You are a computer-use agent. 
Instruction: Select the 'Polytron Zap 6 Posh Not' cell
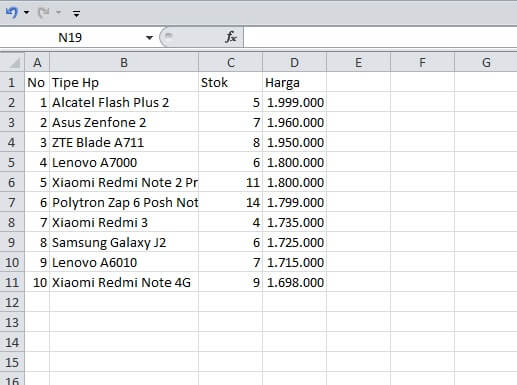pos(124,202)
